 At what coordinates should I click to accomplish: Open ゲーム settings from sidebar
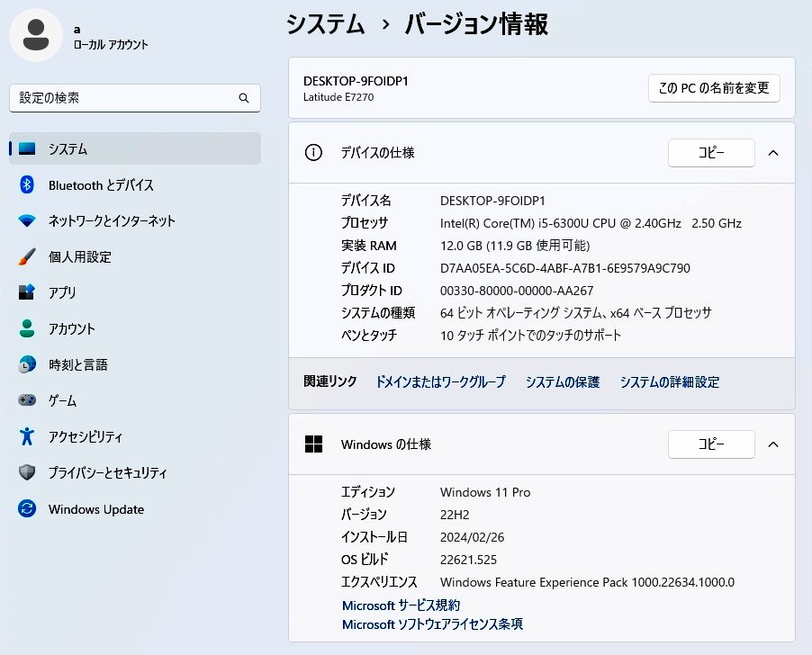135,400
